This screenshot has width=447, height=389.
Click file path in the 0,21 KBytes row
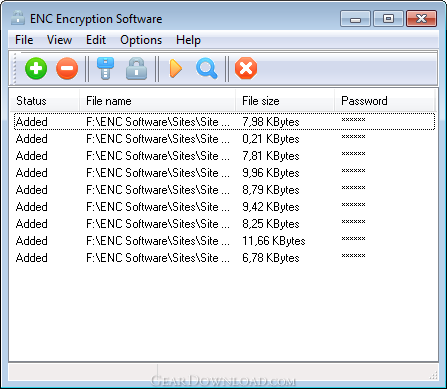tap(158, 139)
